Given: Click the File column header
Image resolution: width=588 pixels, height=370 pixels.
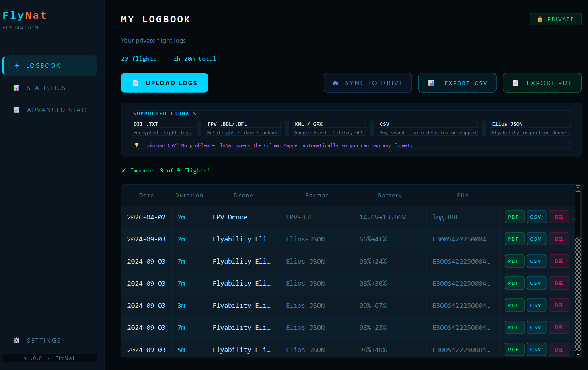Looking at the screenshot, I should point(463,195).
